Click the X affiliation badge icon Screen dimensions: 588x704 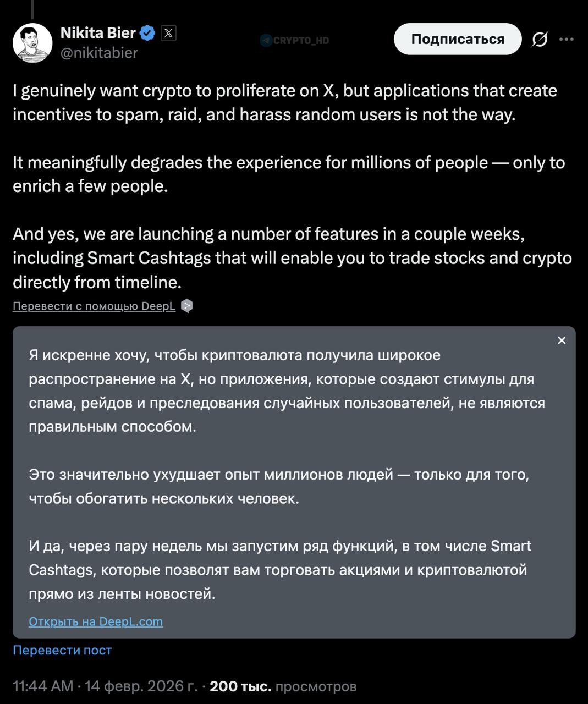(x=168, y=34)
